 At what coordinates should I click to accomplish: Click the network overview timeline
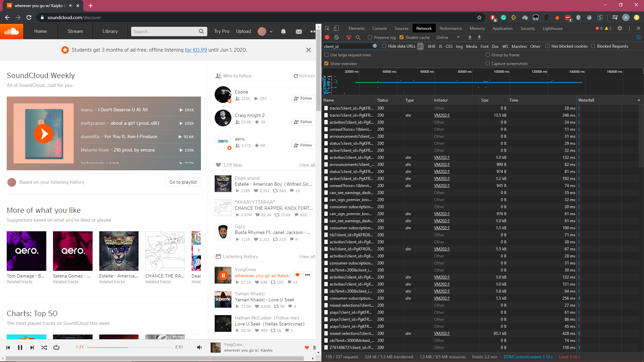point(483,81)
